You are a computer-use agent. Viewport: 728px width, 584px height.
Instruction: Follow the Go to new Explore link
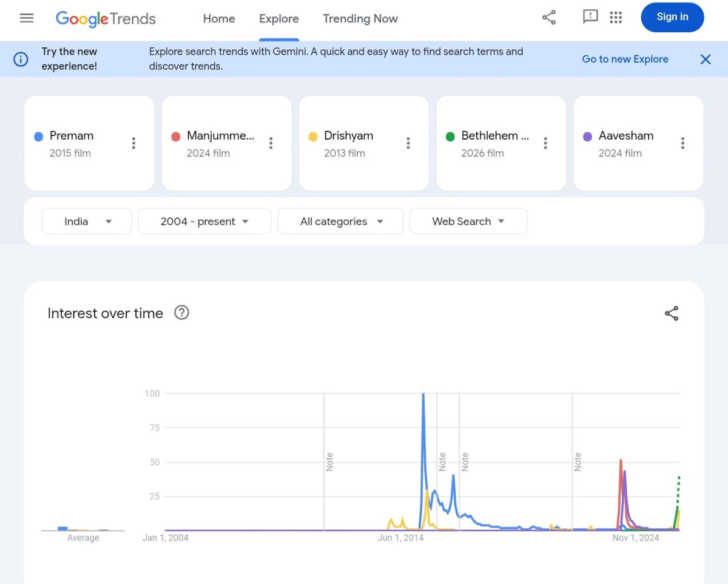[x=625, y=59]
